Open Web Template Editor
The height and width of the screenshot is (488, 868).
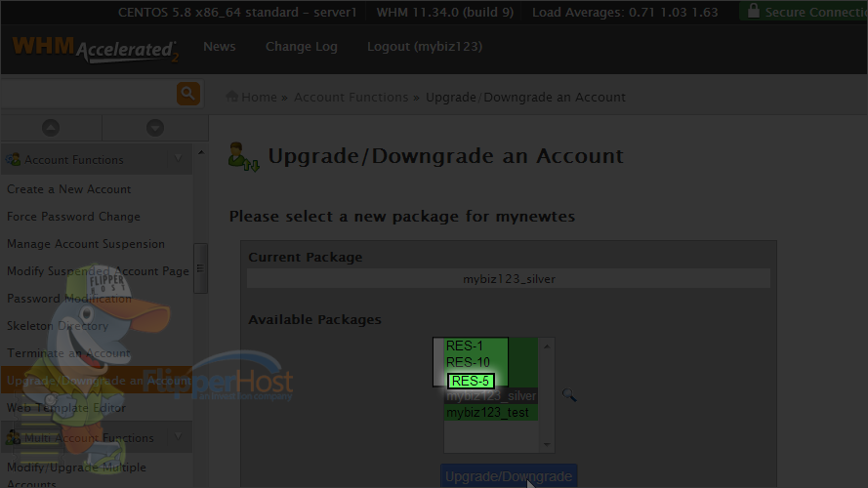pos(66,408)
